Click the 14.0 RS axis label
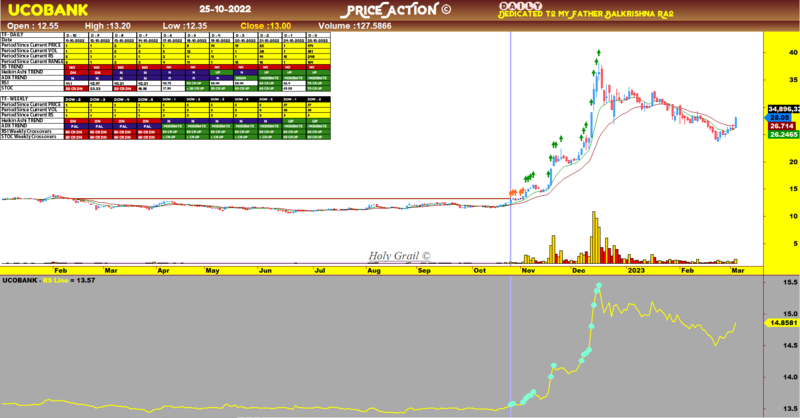Screen dimensions: 800x418 click(791, 377)
